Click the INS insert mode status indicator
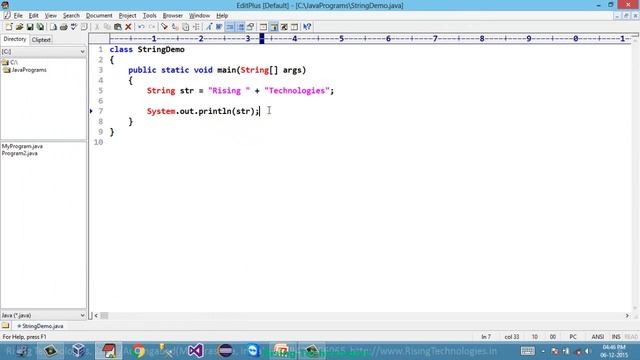Screen dimensions: 640x360 click(616, 337)
